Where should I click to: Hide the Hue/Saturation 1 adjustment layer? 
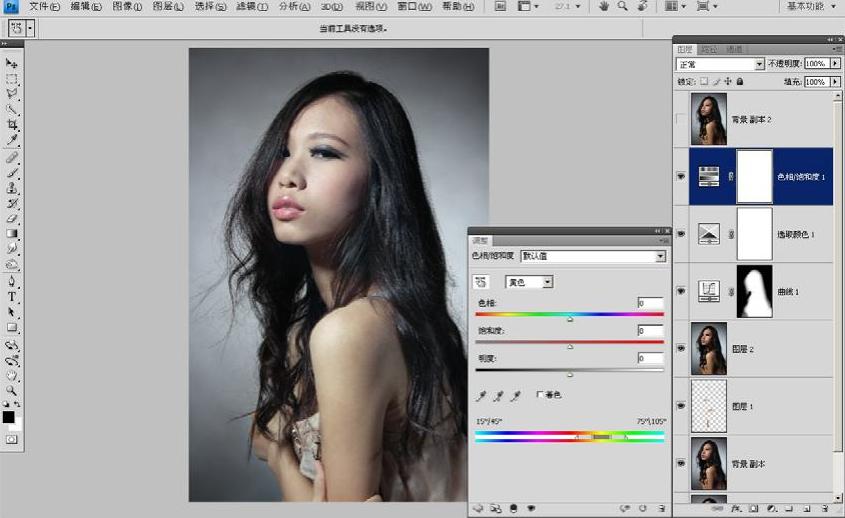681,177
